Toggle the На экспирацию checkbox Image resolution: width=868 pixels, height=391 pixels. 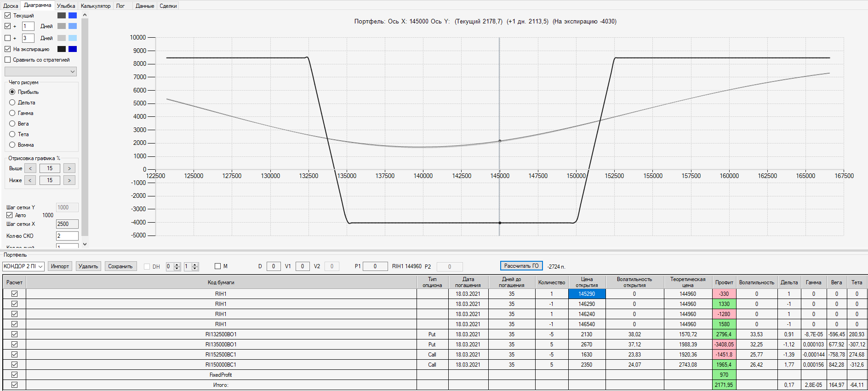click(x=8, y=49)
